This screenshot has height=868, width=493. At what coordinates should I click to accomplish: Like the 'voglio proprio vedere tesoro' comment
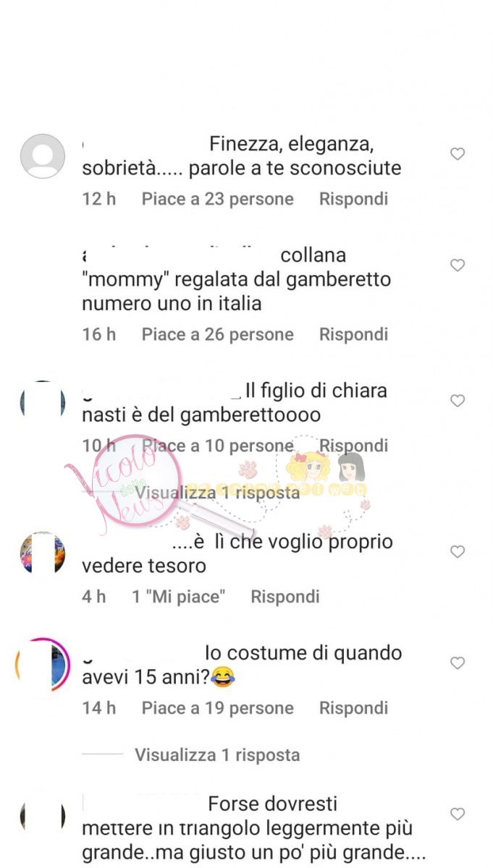pos(458,552)
